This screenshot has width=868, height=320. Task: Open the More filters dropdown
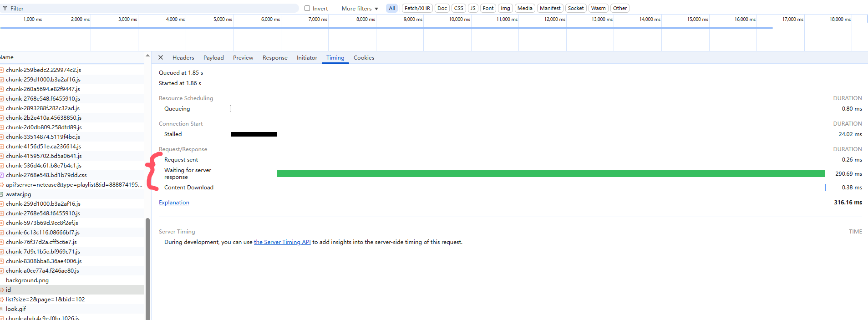(x=360, y=8)
